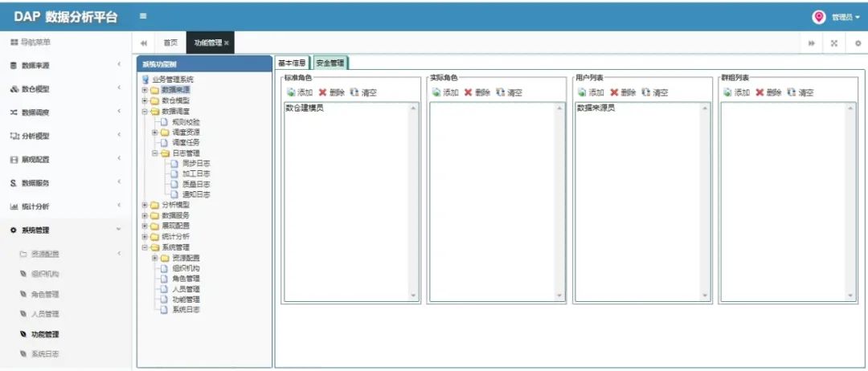Open 数据来源 in the left navigation menu
The width and height of the screenshot is (868, 371).
66,65
